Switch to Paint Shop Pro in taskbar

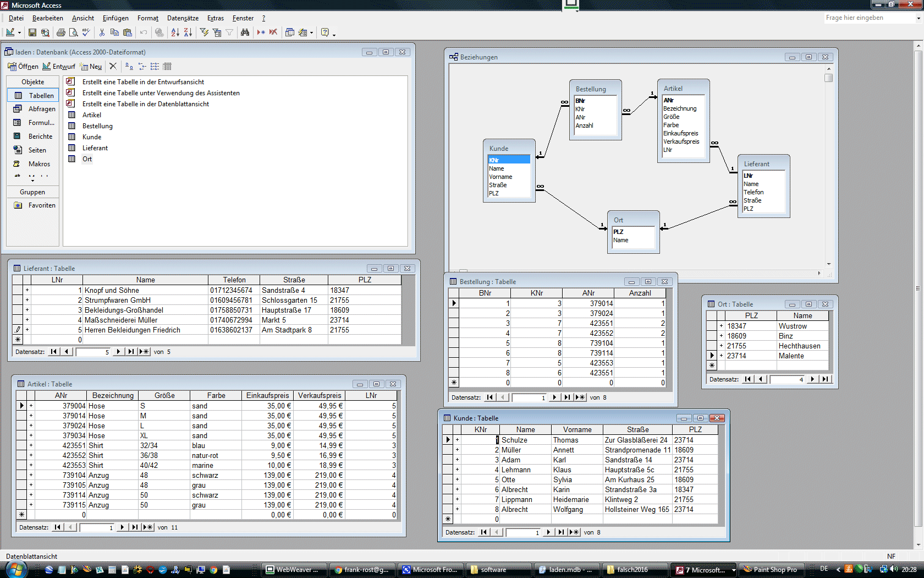pyautogui.click(x=771, y=570)
